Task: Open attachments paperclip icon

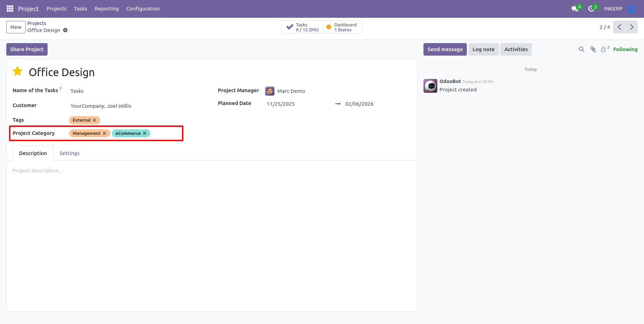Action: [593, 49]
